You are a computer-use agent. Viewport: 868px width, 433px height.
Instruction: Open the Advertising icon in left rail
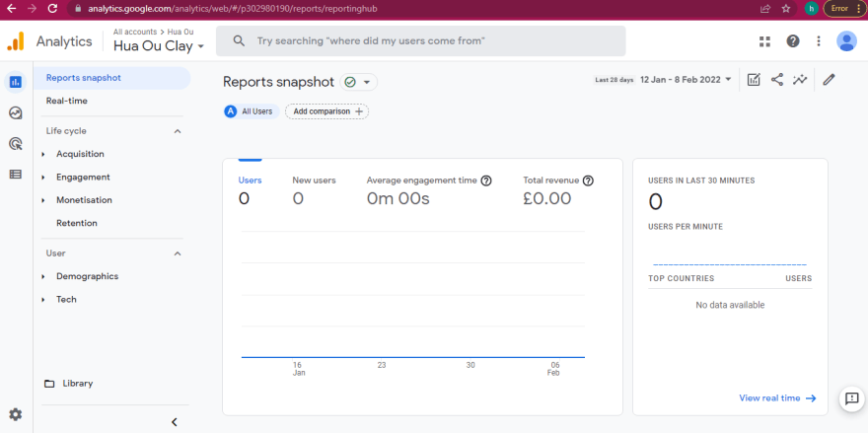click(x=16, y=145)
